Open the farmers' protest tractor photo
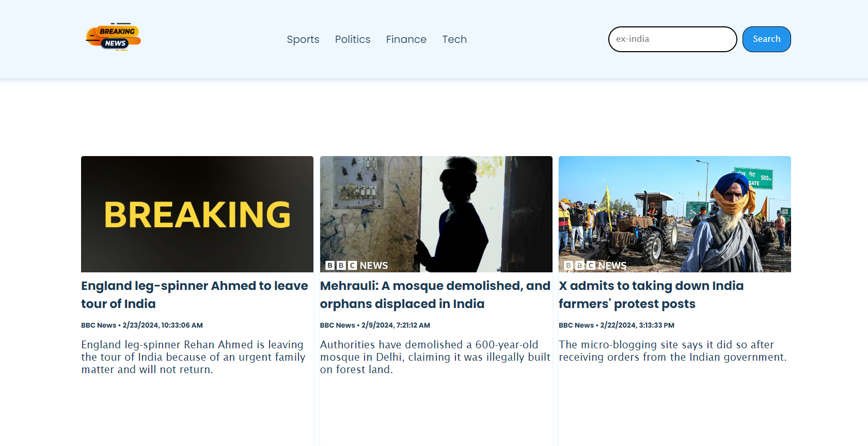 (674, 214)
